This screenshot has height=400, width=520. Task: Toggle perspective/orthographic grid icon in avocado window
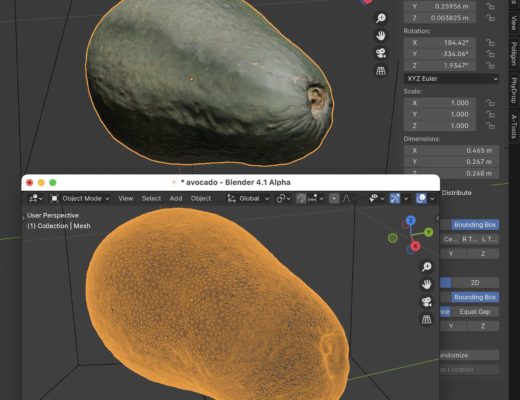(427, 319)
